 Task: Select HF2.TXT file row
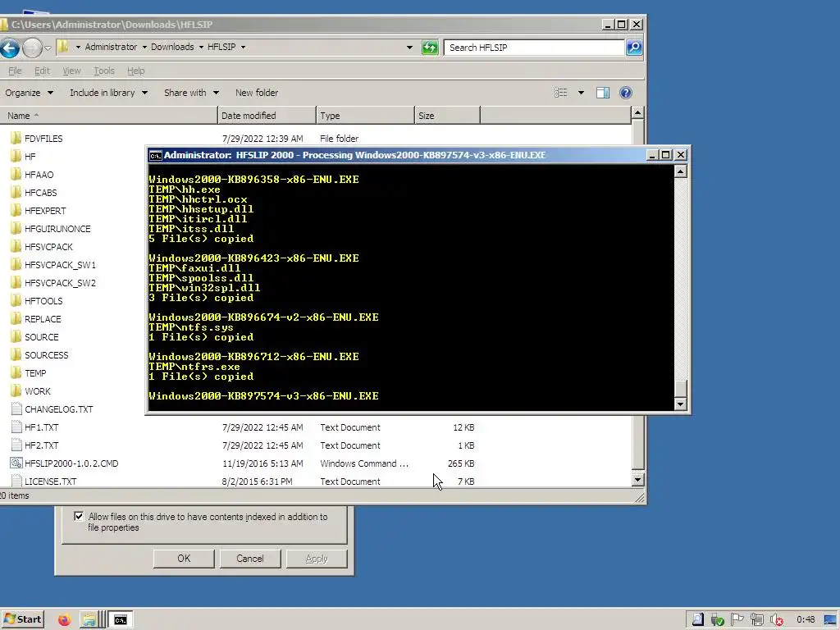click(242, 445)
